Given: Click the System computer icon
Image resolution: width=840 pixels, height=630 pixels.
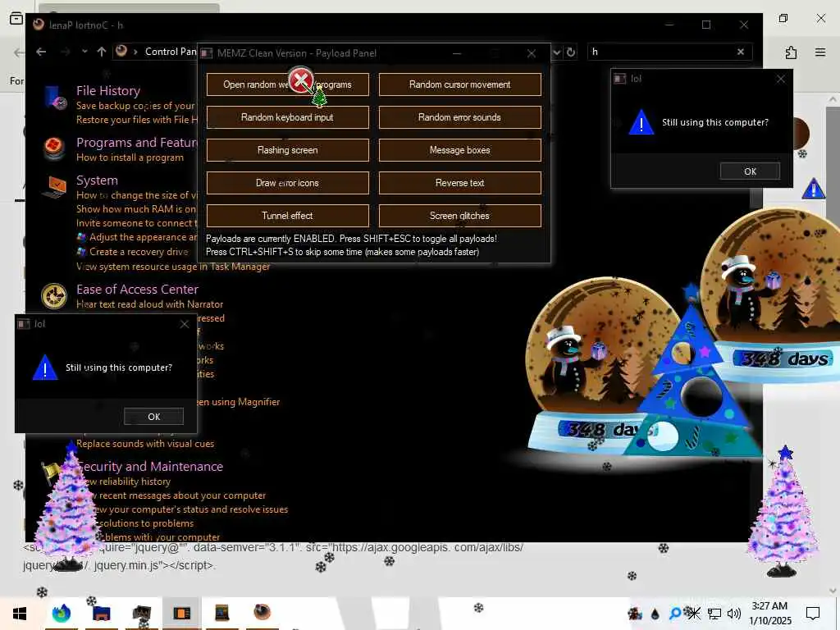Looking at the screenshot, I should point(54,186).
